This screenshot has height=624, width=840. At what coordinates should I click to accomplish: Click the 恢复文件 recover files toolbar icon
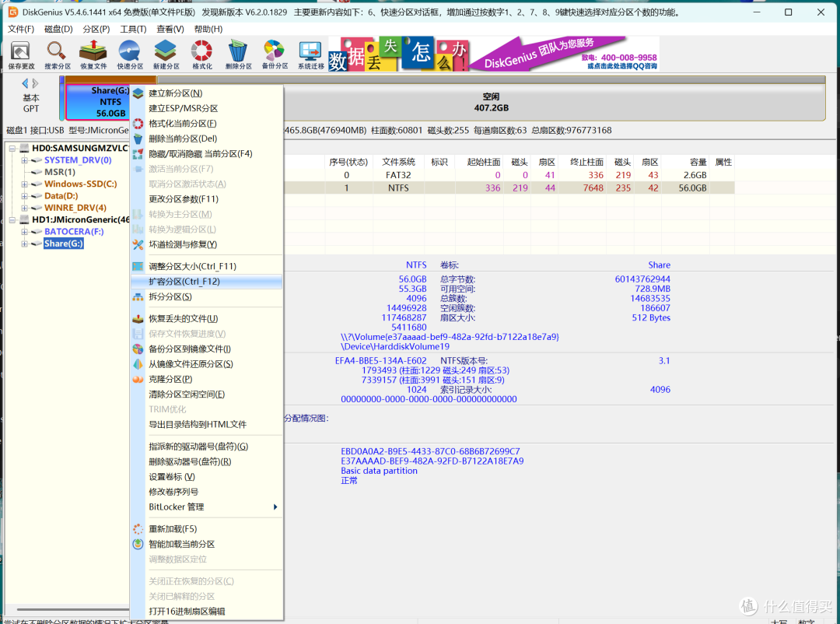tap(93, 54)
